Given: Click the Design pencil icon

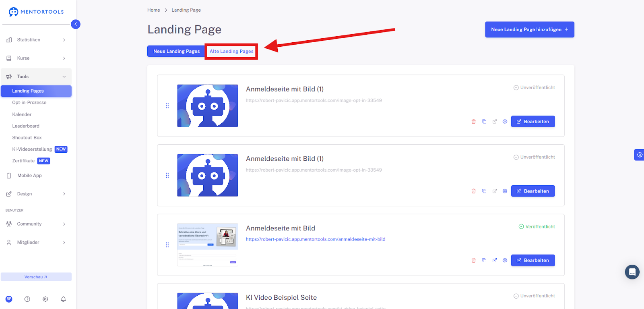Looking at the screenshot, I should click(x=9, y=194).
